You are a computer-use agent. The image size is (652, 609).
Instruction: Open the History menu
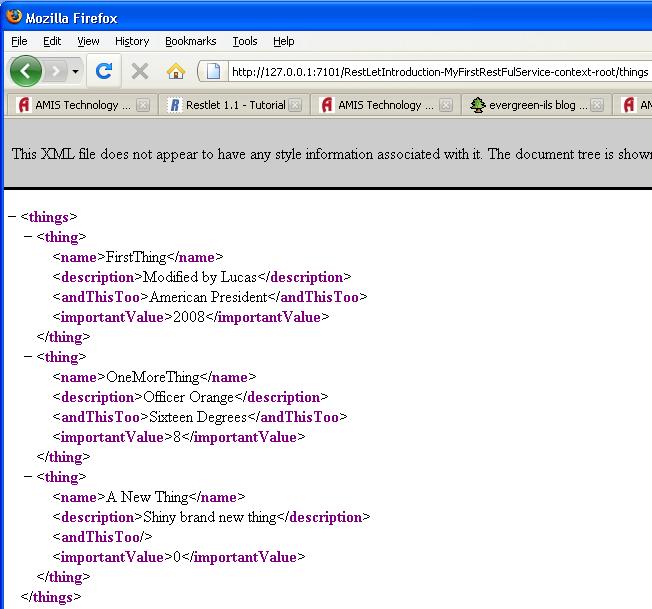tap(131, 41)
